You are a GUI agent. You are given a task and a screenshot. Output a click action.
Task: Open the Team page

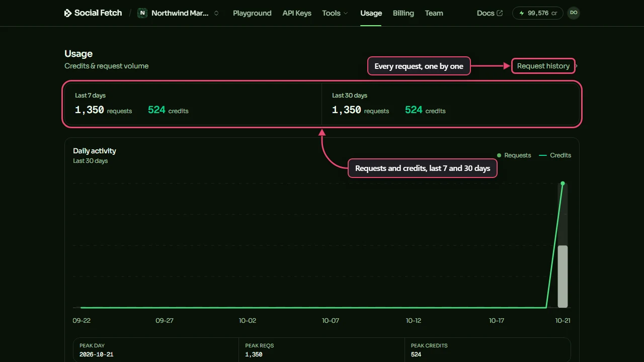pos(434,13)
